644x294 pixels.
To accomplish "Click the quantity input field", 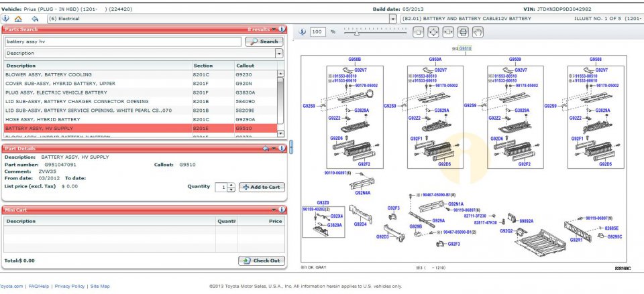I will [x=221, y=188].
